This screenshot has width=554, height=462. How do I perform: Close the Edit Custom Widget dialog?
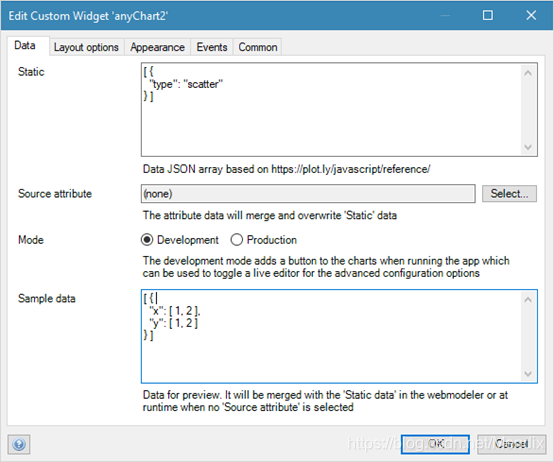click(531, 15)
